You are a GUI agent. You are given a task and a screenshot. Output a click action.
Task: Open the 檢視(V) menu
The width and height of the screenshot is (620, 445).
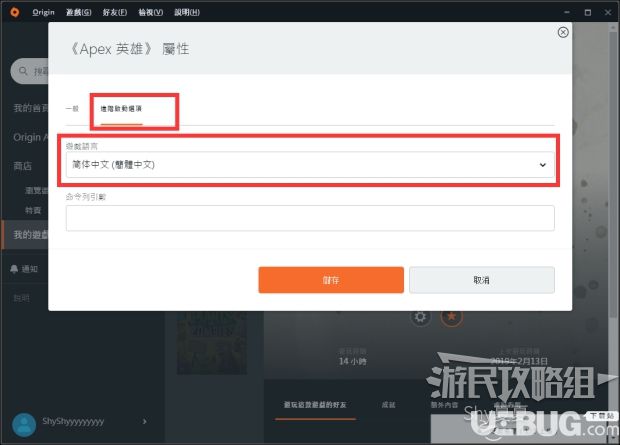(151, 12)
